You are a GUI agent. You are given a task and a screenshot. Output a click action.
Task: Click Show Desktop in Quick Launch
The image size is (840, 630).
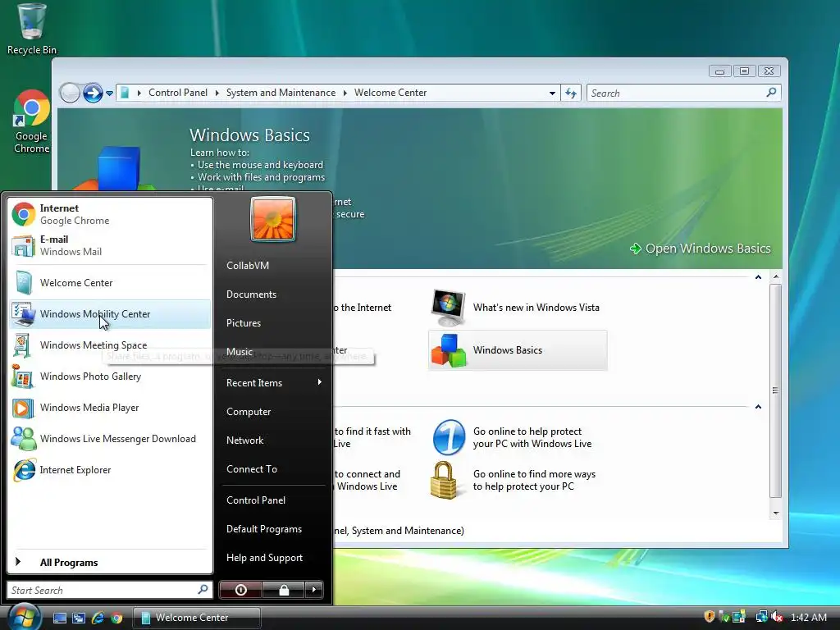[60, 618]
